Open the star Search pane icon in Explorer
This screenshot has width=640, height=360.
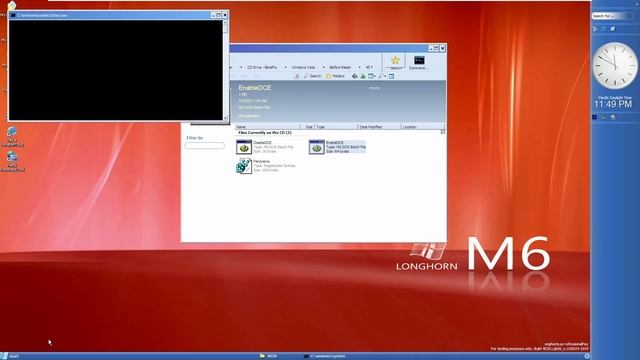click(x=395, y=61)
